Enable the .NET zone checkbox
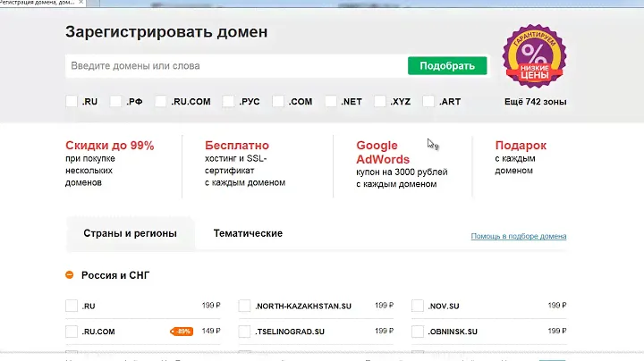Image resolution: width=644 pixels, height=361 pixels. click(331, 102)
